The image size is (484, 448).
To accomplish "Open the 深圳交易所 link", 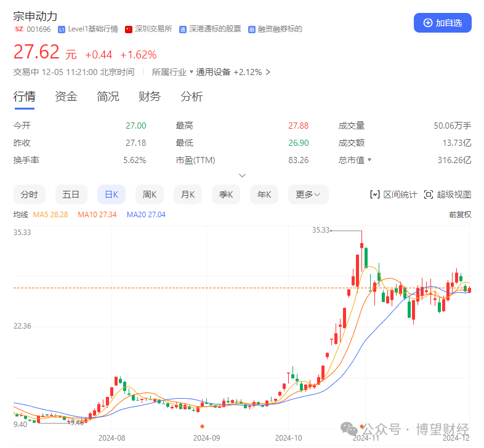I will pos(153,29).
